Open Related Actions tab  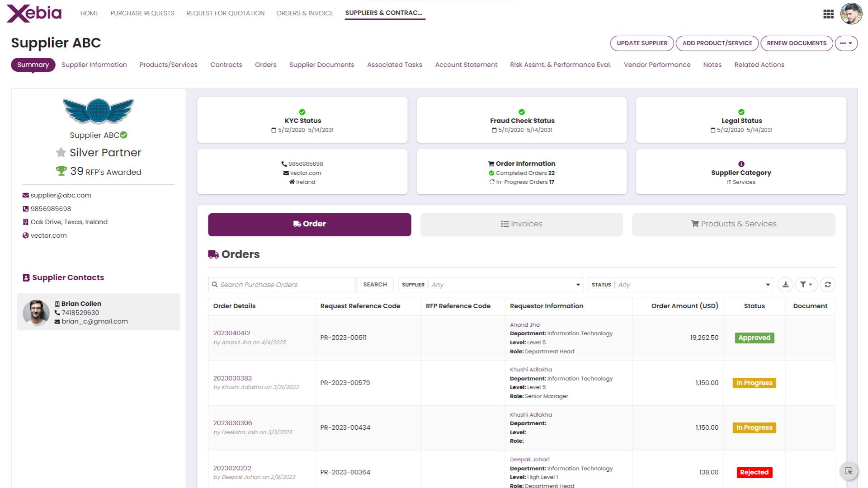click(759, 65)
